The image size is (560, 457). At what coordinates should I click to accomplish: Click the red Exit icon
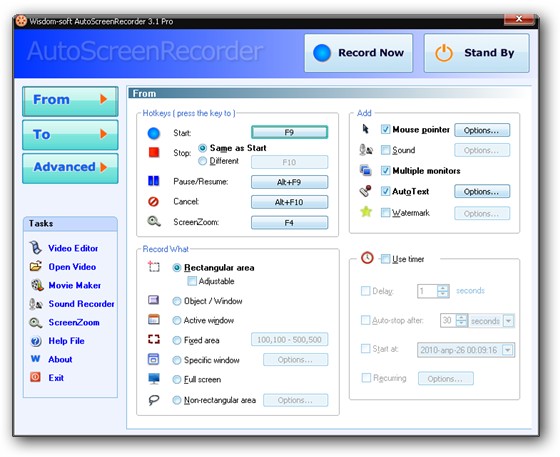[x=35, y=377]
